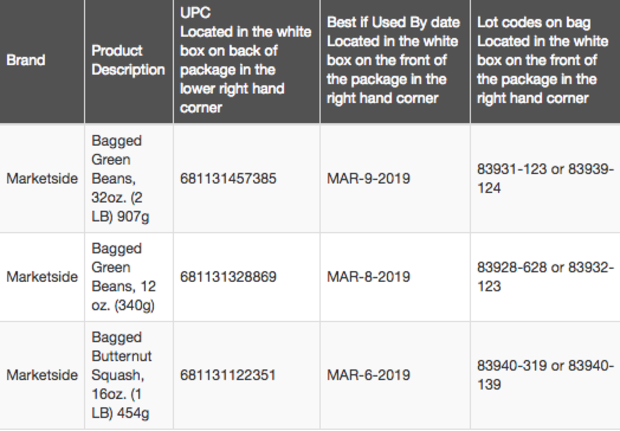Select Marketside in the first data row
Image resolution: width=620 pixels, height=431 pixels.
42,178
